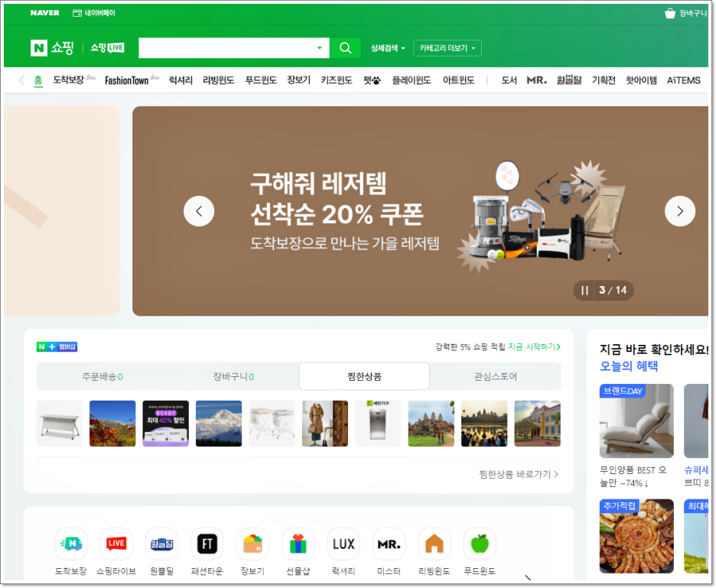Open the 리빙윈도 menu item

click(x=218, y=80)
